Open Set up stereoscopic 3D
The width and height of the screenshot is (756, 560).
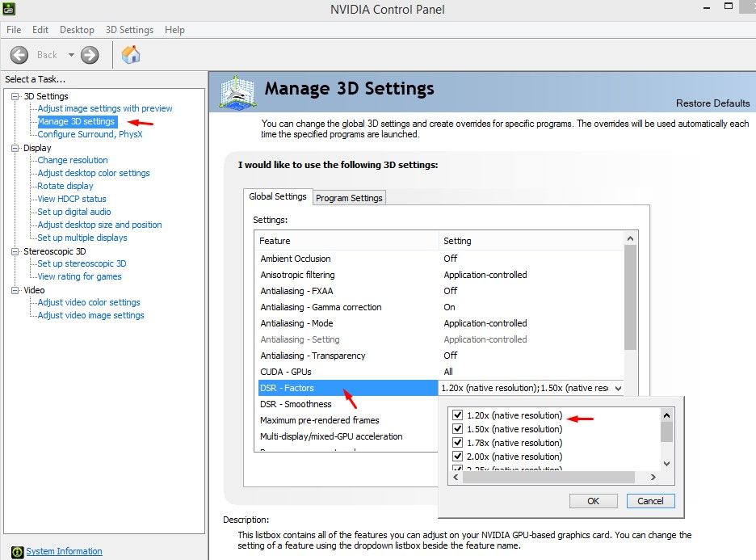coord(82,264)
